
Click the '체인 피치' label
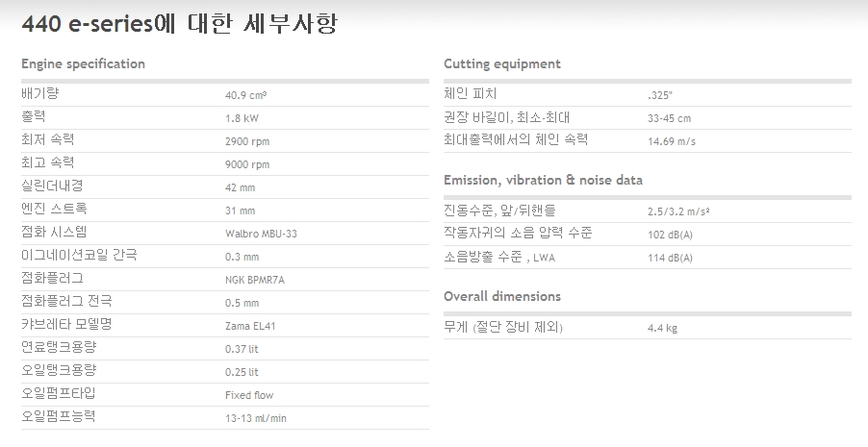click(470, 93)
